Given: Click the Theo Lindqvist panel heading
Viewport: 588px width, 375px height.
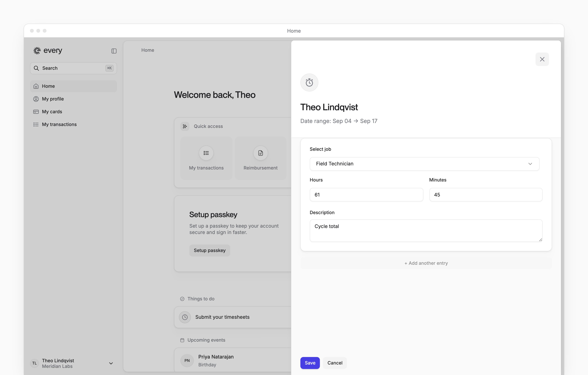Looking at the screenshot, I should pos(329,107).
